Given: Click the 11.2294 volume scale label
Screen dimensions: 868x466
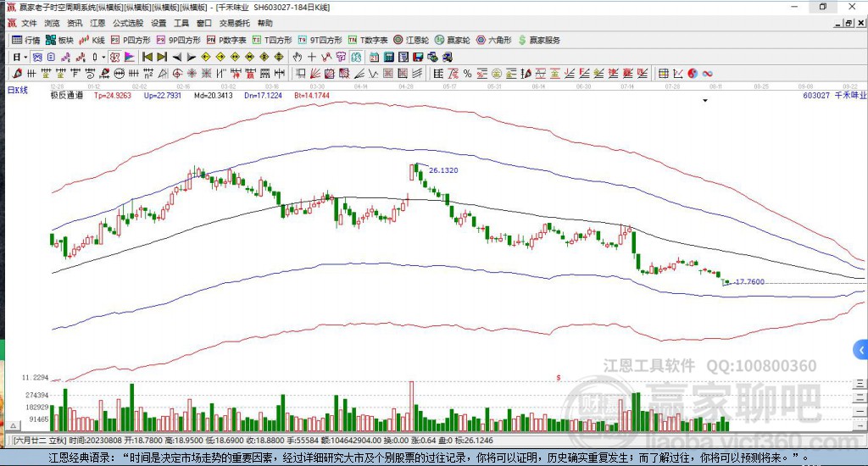Looking at the screenshot, I should 35,377.
